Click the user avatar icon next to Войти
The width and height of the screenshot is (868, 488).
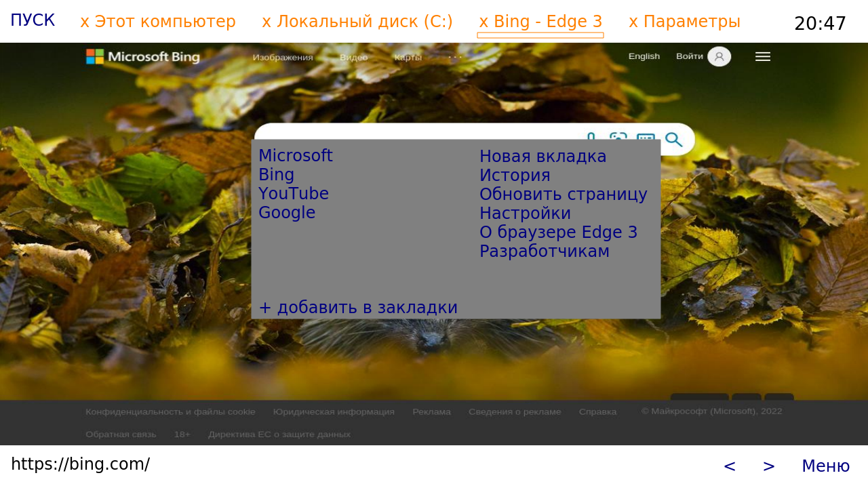[x=719, y=56]
